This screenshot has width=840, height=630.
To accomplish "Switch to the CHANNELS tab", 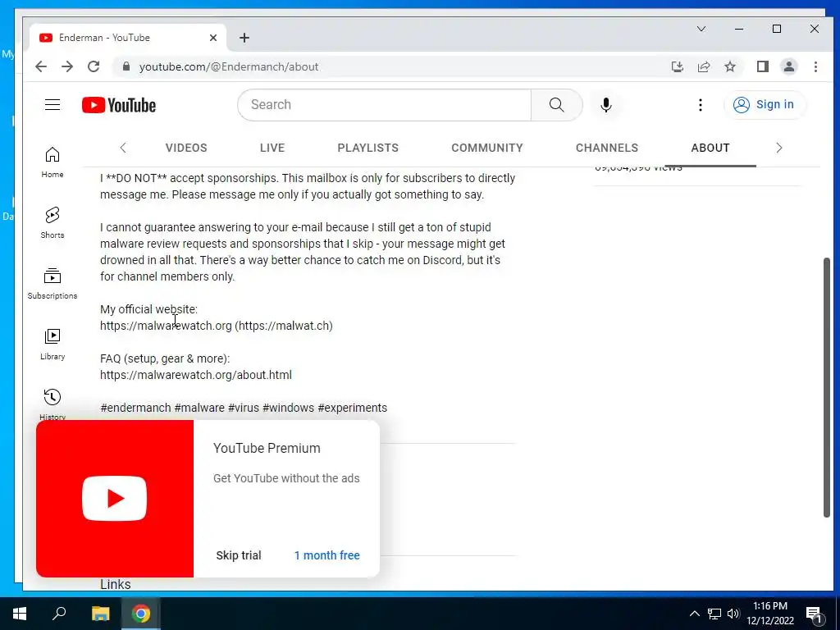I will [x=607, y=148].
